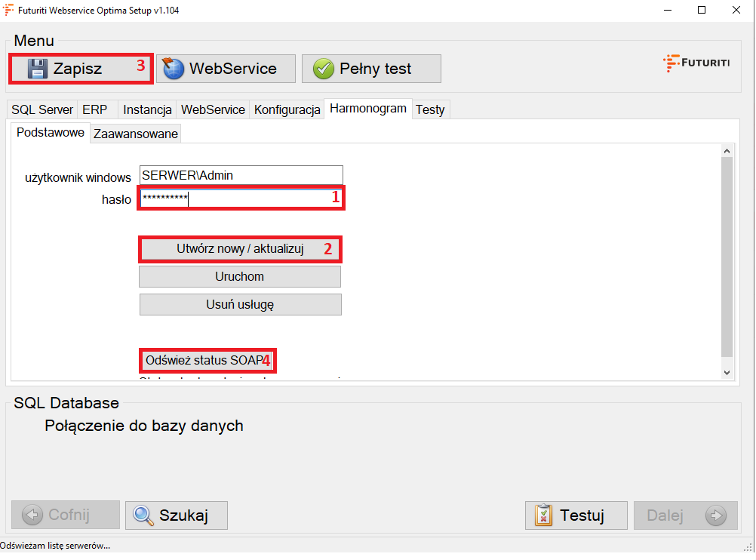This screenshot has height=560, width=756.
Task: Click the clipboard Testuj icon
Action: coord(543,515)
